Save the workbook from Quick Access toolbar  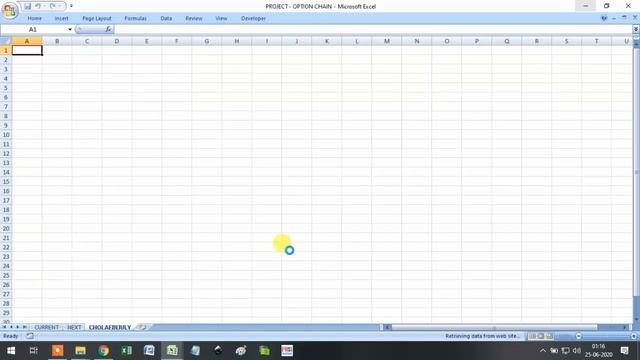pyautogui.click(x=27, y=6)
